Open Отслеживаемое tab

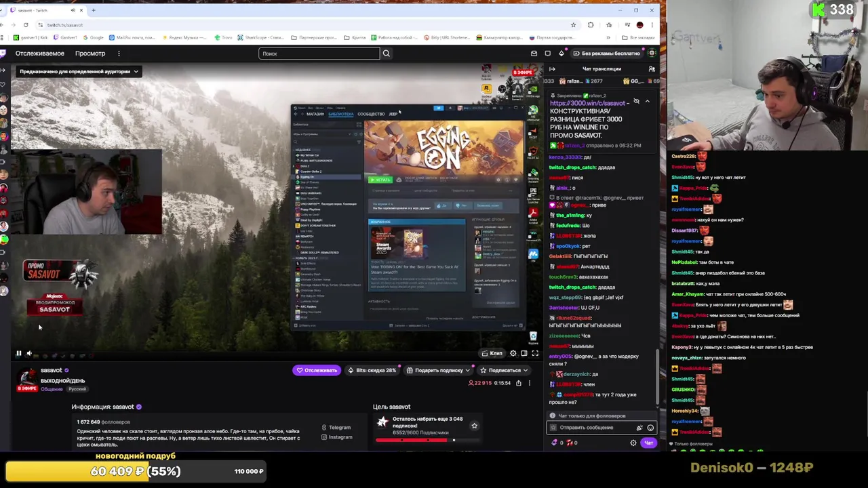[x=40, y=54]
